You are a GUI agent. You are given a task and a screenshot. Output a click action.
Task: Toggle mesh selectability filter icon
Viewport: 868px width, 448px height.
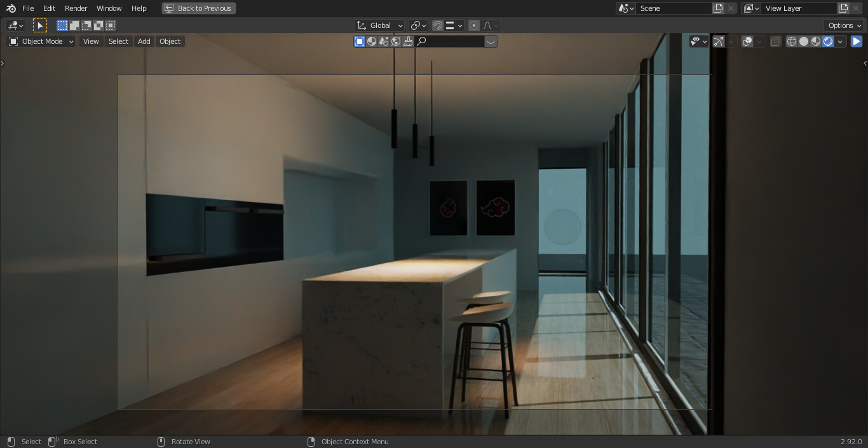point(696,41)
